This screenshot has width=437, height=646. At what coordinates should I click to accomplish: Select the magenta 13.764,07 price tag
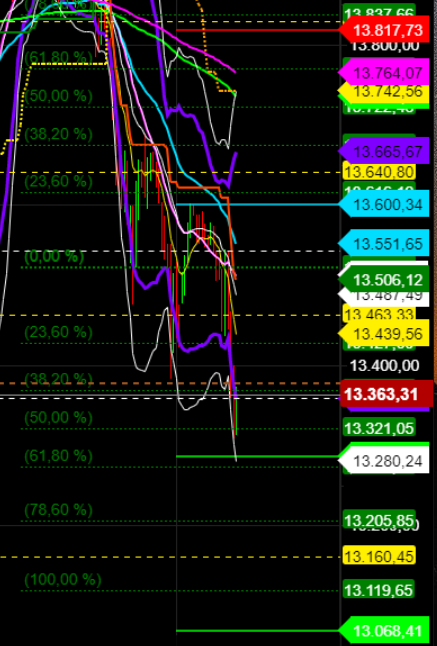(x=385, y=73)
